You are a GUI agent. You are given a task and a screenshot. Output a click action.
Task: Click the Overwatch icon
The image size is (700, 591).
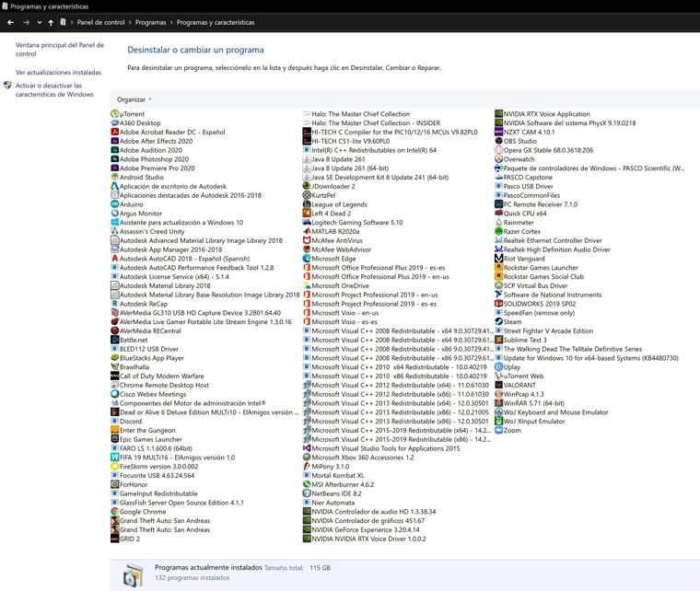498,159
